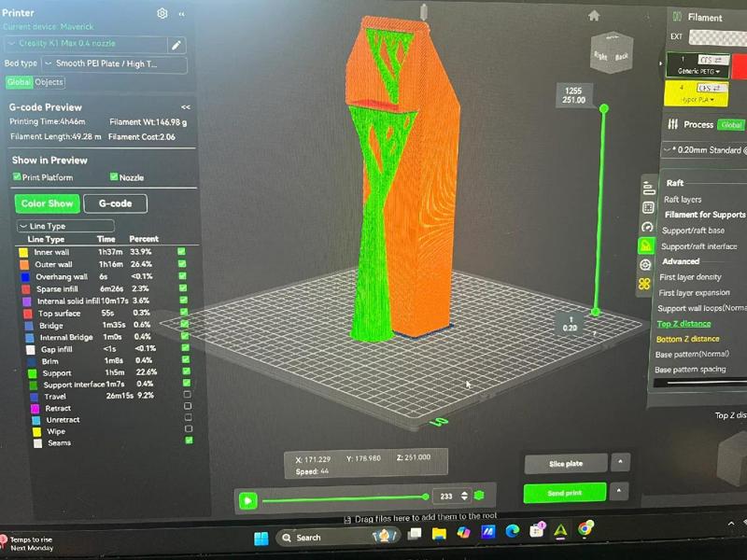Expand options arrow beside Slice plate
This screenshot has width=747, height=560.
pyautogui.click(x=620, y=462)
